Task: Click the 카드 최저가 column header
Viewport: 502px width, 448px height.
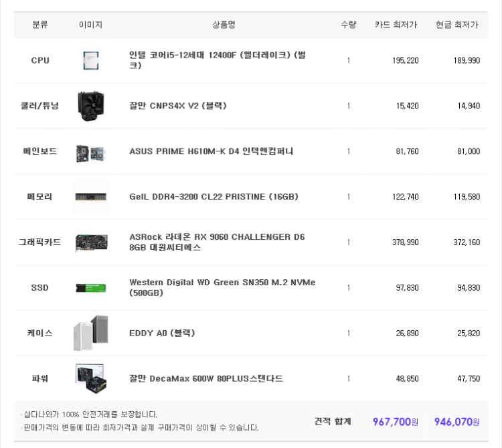Action: (x=396, y=25)
